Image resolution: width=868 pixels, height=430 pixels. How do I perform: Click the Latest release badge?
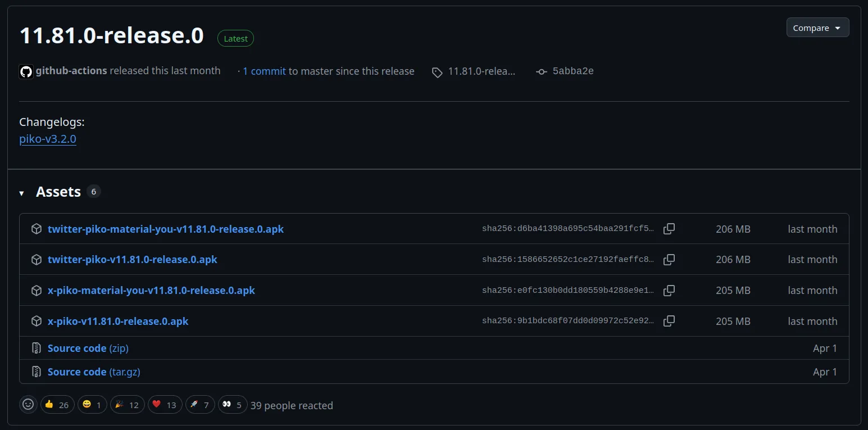point(236,38)
